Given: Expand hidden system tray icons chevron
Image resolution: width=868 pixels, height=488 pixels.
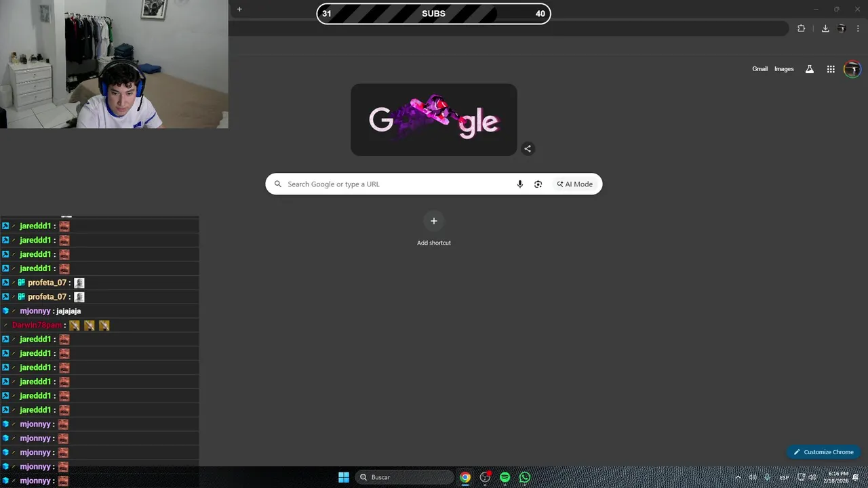Looking at the screenshot, I should click(x=738, y=477).
